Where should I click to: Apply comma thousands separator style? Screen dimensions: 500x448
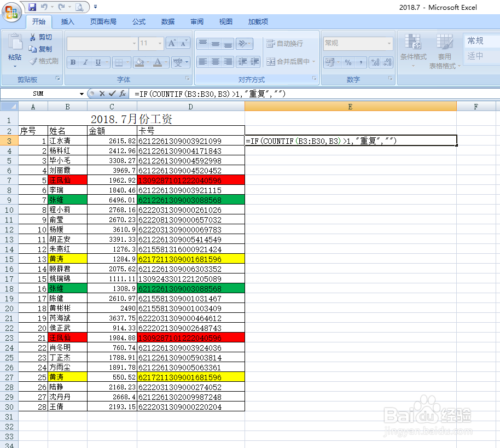click(361, 62)
